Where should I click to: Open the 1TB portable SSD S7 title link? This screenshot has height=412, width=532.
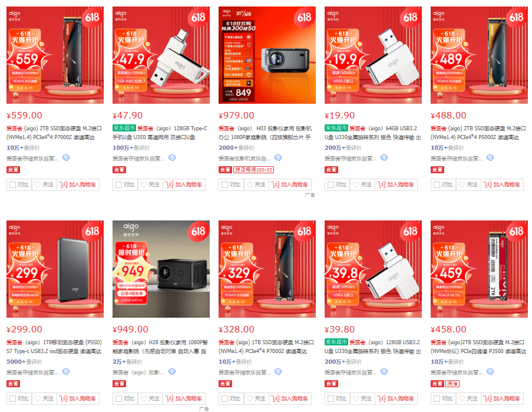(x=54, y=347)
